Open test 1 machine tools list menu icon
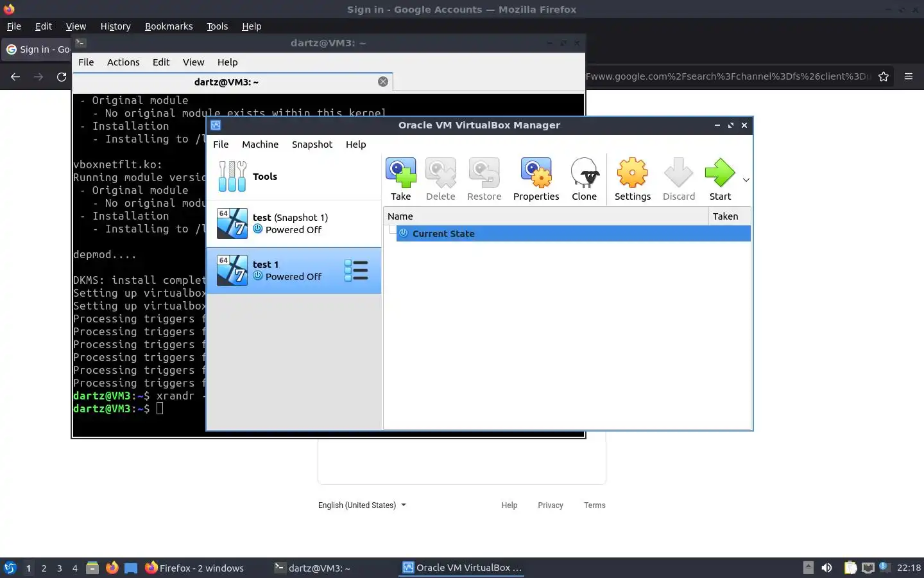The width and height of the screenshot is (924, 578). pyautogui.click(x=356, y=270)
